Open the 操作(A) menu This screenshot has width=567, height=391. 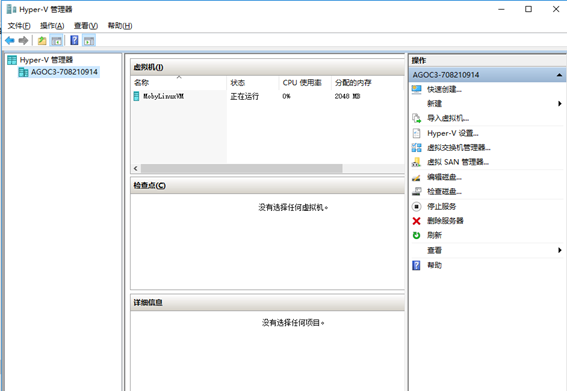coord(52,26)
